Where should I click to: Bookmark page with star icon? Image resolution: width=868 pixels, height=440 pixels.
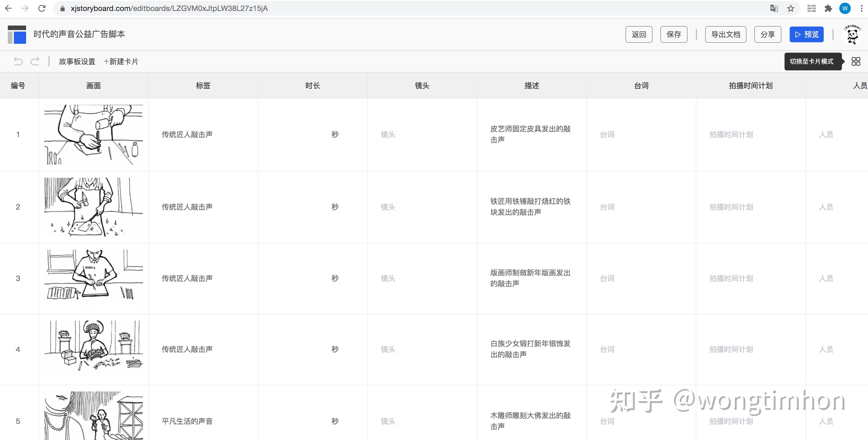click(791, 8)
